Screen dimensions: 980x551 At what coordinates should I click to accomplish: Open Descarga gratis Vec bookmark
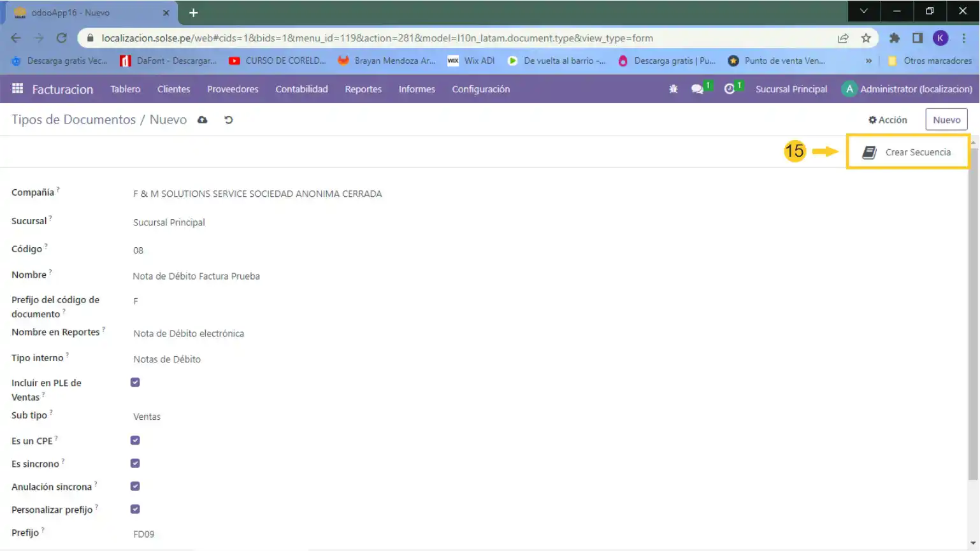pos(61,61)
